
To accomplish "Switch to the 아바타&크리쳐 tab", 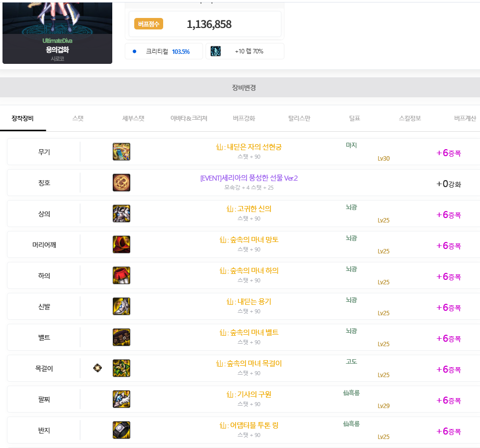I will [x=189, y=119].
